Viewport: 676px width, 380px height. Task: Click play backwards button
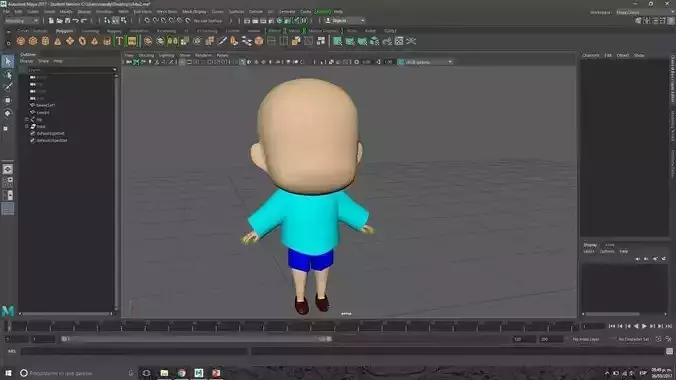(636, 327)
